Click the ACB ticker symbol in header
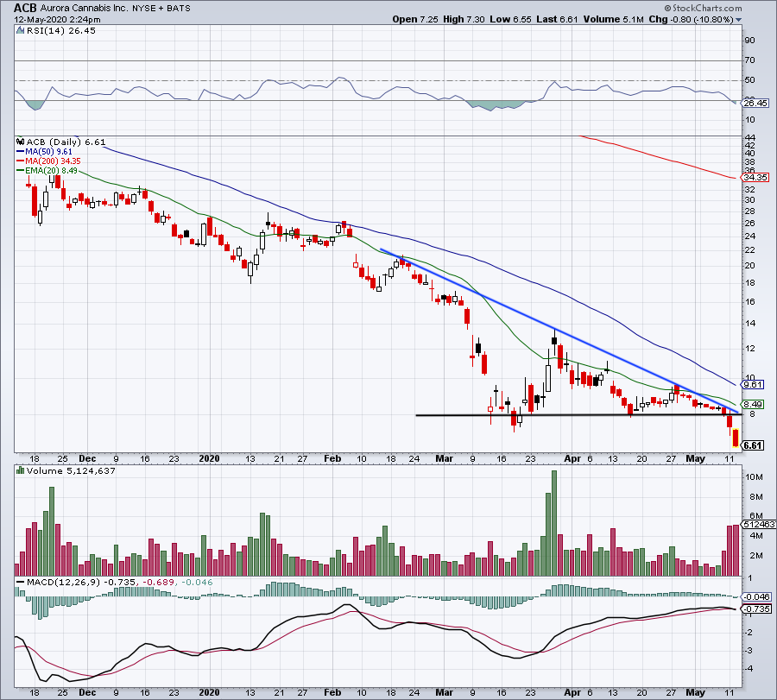This screenshot has height=700, width=777. (x=25, y=8)
